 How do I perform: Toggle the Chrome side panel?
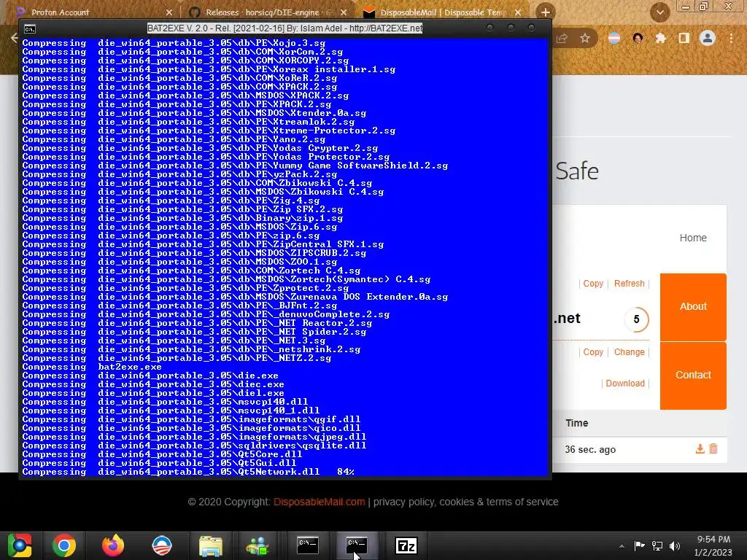click(684, 39)
